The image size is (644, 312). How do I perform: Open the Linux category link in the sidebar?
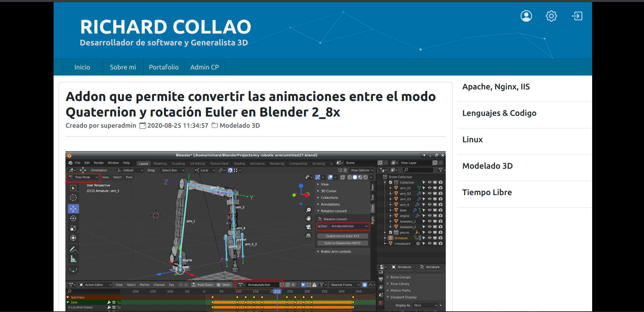(x=472, y=140)
